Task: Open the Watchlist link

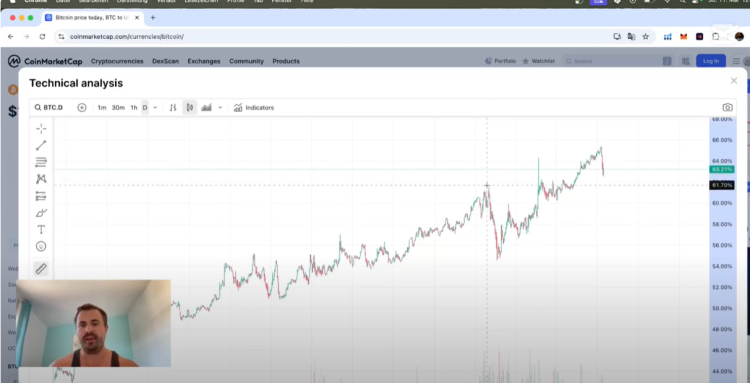Action: pos(538,61)
